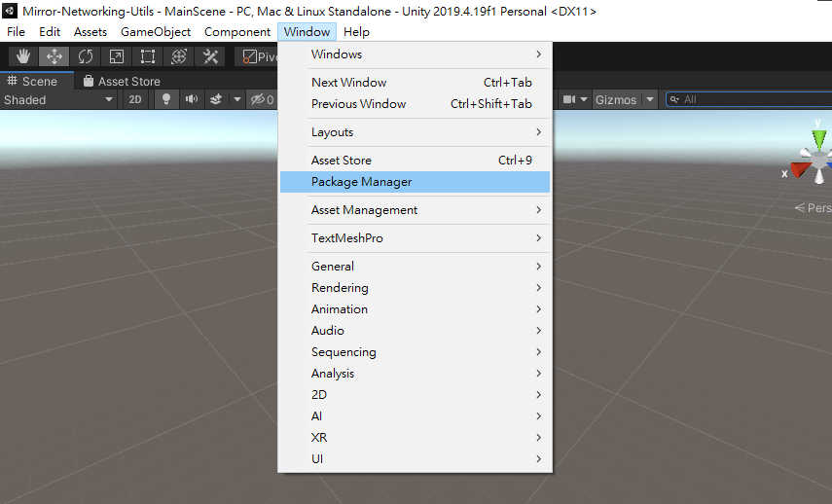
Task: Expand the Analysis submenu
Action: coord(415,373)
